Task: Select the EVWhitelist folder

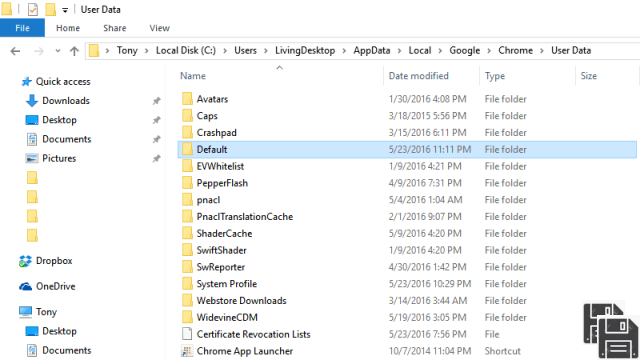Action: coord(220,166)
